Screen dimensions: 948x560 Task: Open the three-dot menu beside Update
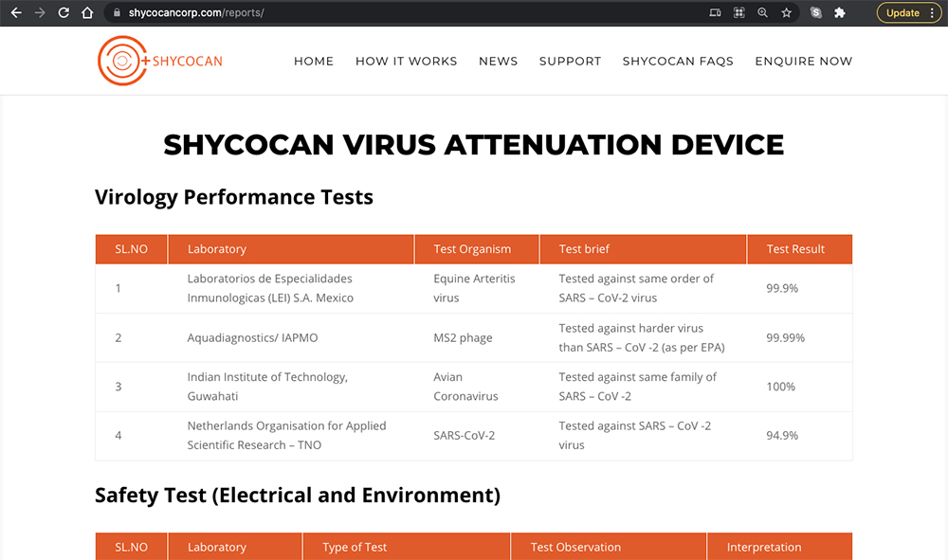(x=932, y=12)
